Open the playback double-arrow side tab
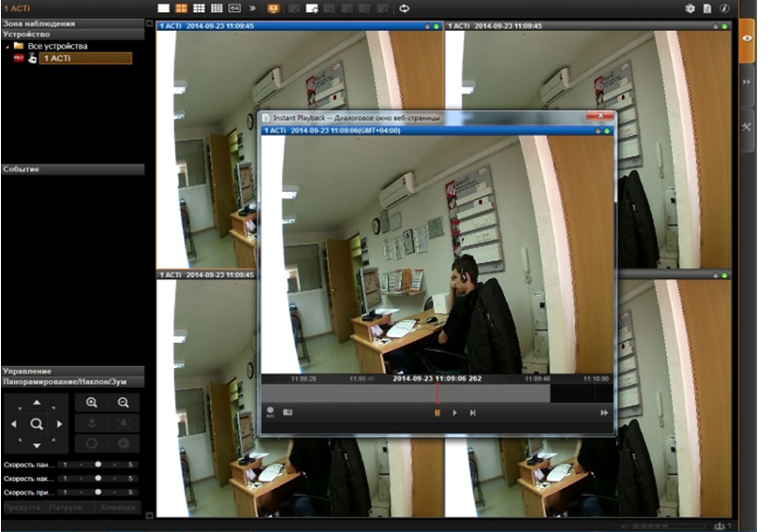Viewport: 771px width, 532px height. pos(747,82)
